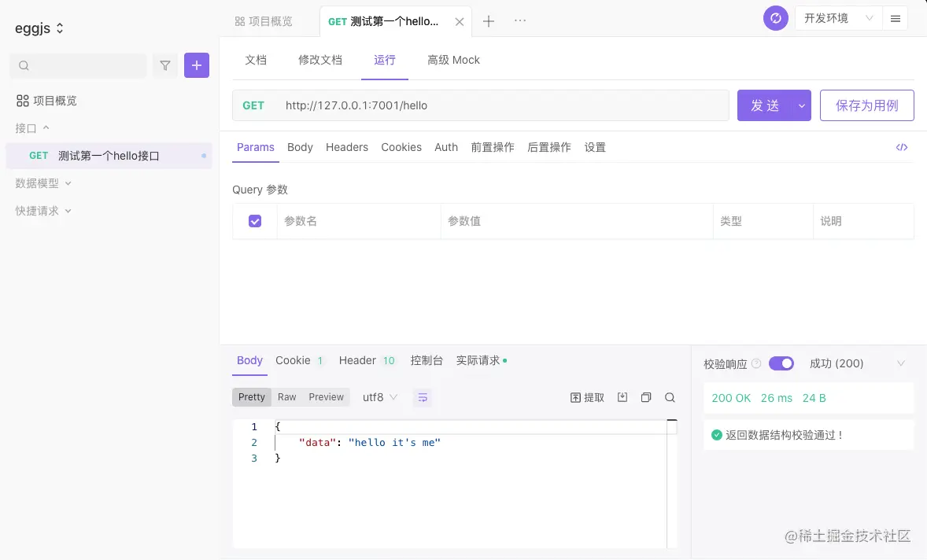The width and height of the screenshot is (927, 560).
Task: Click the 校验响应 help question icon
Action: [x=756, y=363]
